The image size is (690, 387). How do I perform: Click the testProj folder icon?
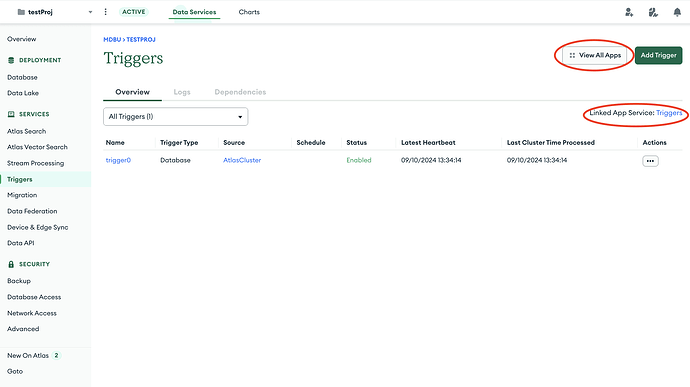click(x=21, y=12)
